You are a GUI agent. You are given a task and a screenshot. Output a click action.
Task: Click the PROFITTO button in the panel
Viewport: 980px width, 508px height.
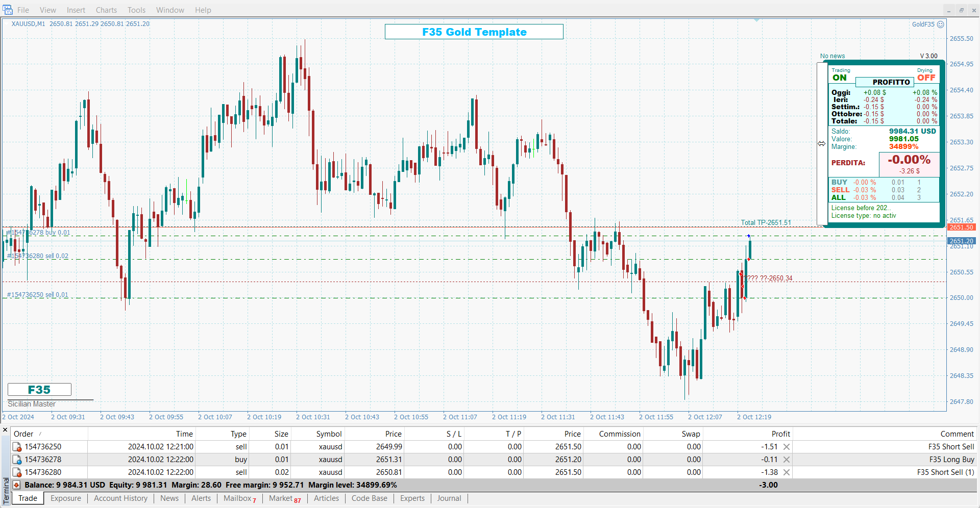coord(891,82)
